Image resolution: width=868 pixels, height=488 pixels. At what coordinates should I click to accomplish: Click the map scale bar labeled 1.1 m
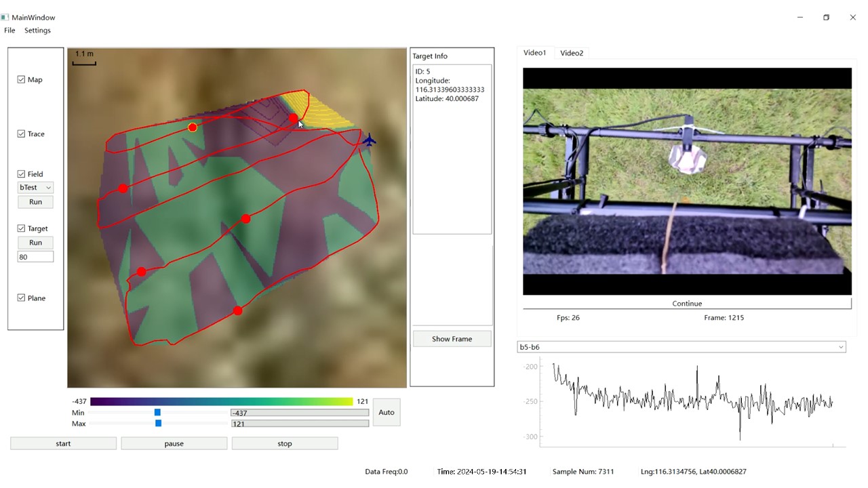84,59
